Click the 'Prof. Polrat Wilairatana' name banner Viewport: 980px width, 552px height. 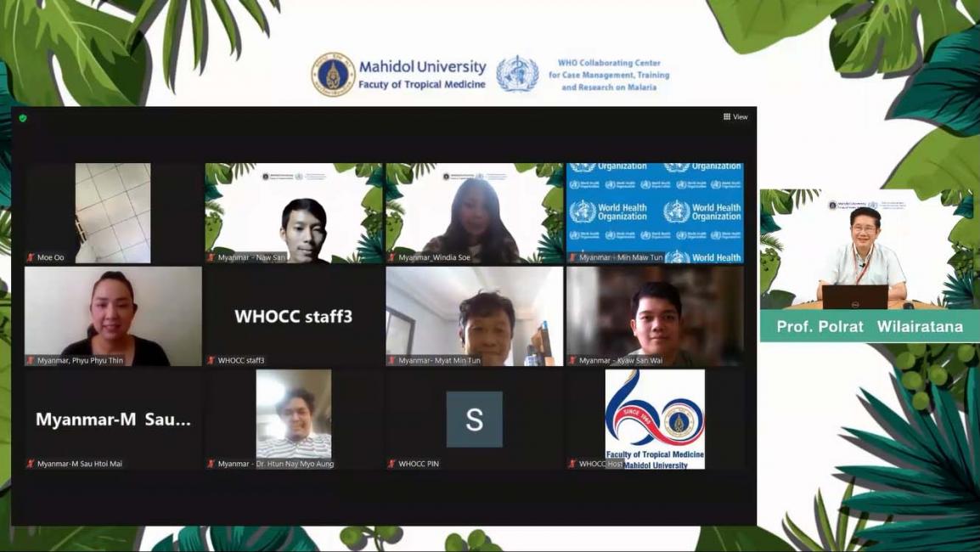(870, 326)
